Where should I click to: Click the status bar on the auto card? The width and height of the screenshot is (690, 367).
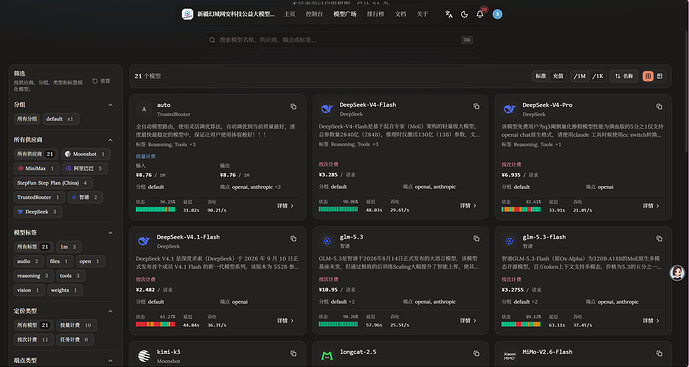pos(155,209)
